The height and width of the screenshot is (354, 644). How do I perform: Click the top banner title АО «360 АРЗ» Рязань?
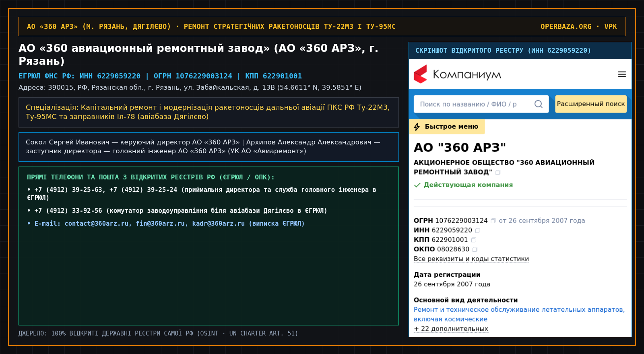[x=211, y=27]
